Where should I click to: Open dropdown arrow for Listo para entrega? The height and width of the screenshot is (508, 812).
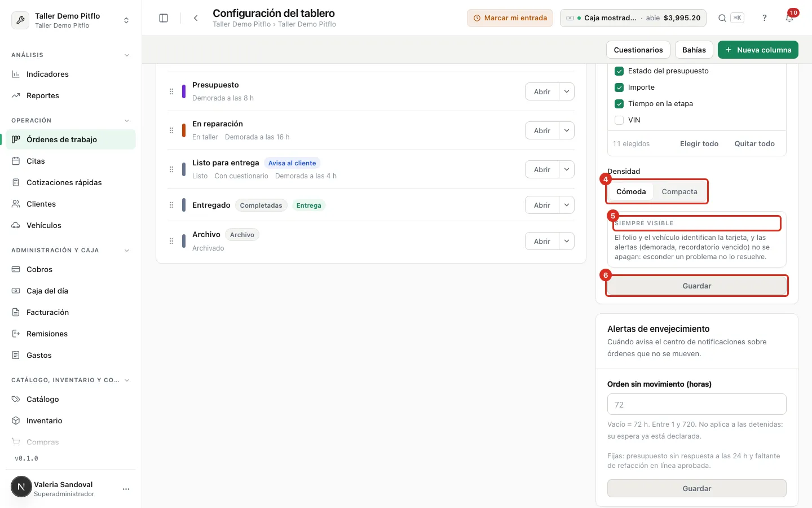coord(567,169)
